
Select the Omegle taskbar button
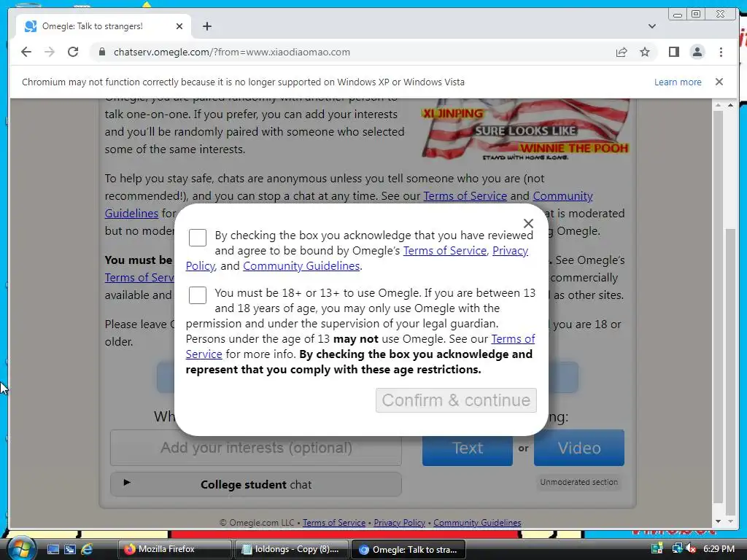[409, 549]
